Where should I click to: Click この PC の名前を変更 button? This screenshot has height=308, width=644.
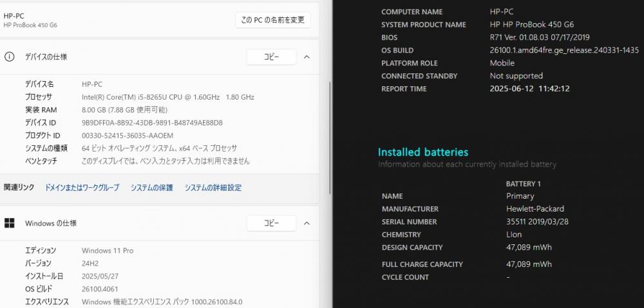tap(272, 20)
